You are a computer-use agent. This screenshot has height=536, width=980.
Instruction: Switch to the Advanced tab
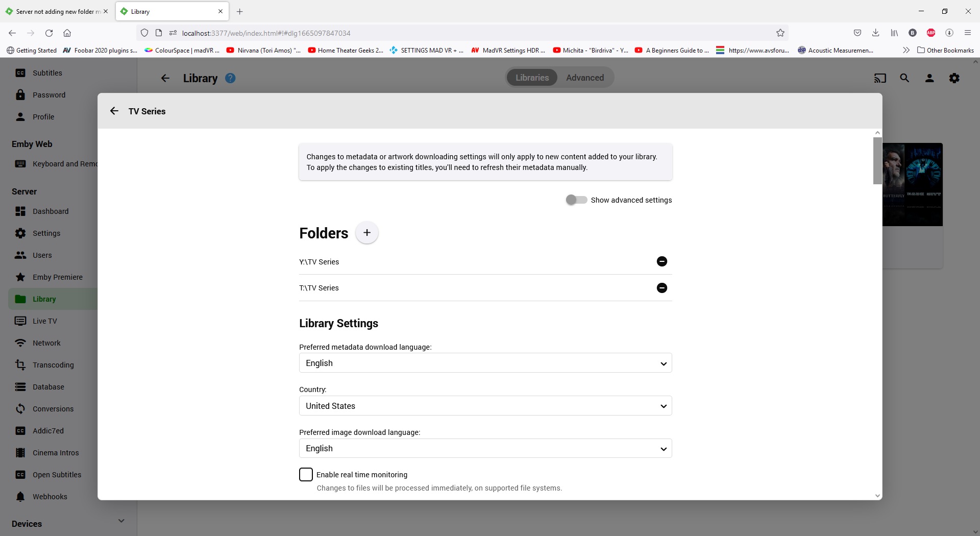click(584, 78)
